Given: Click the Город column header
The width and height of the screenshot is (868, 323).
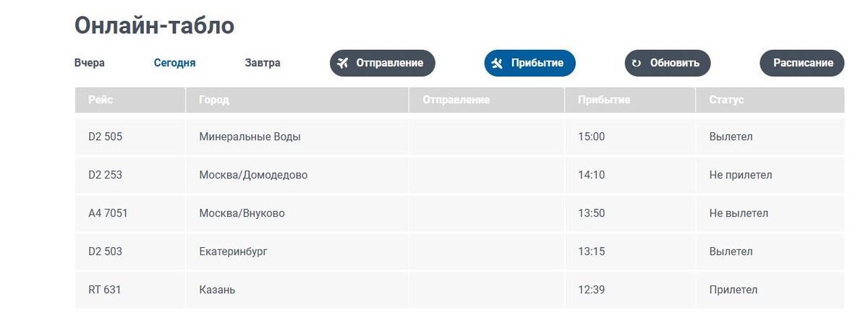Looking at the screenshot, I should (x=214, y=100).
